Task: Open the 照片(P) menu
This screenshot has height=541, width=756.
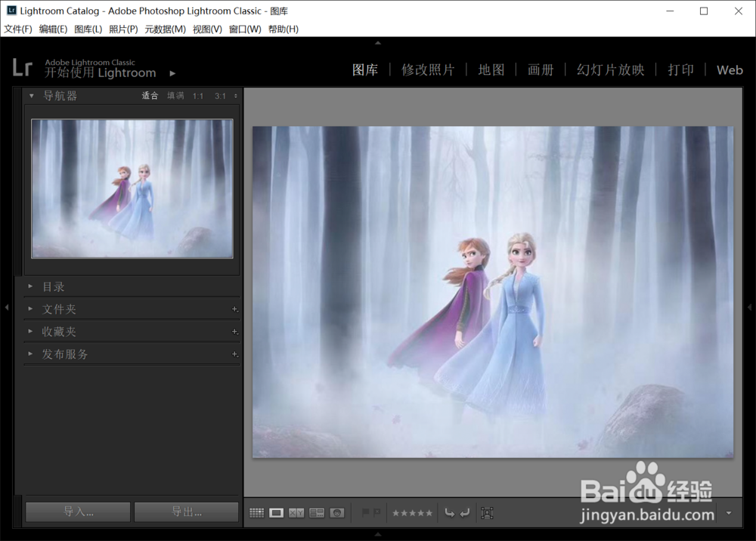Action: pyautogui.click(x=123, y=29)
